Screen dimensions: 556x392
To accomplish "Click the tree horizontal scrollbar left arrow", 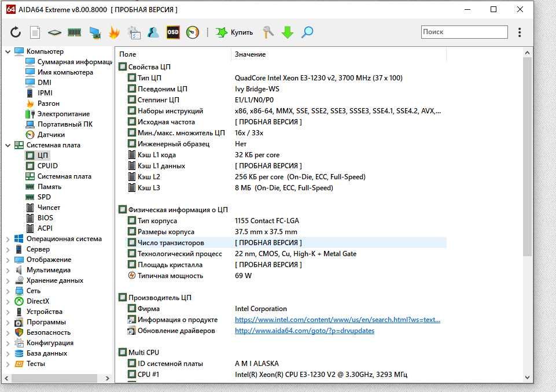I will (x=6, y=379).
